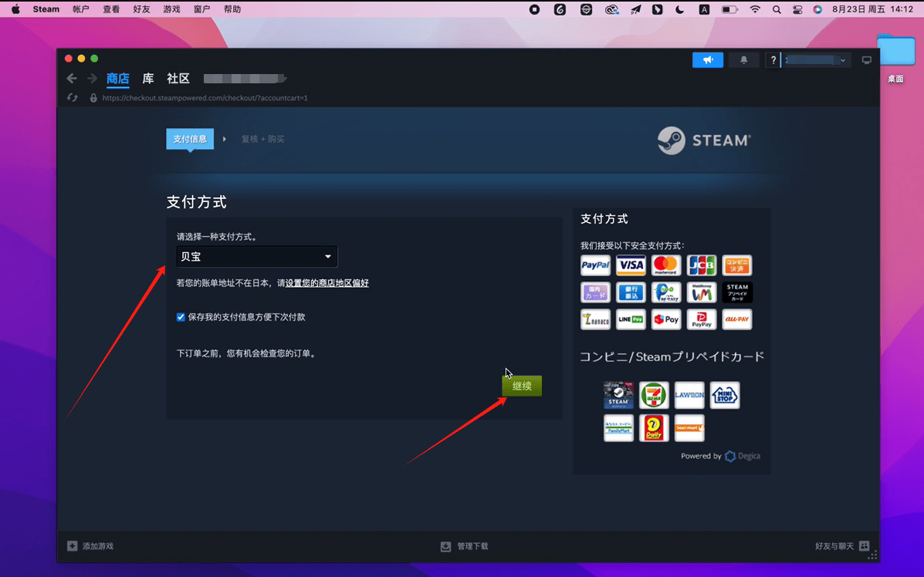Switch to the 库 tab
Image resolution: width=924 pixels, height=577 pixels.
coord(148,79)
